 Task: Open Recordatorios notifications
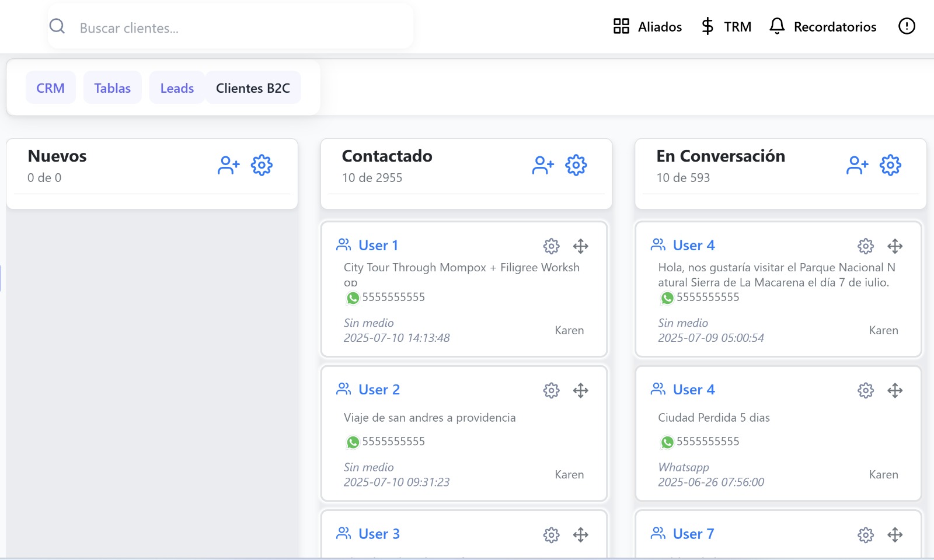coord(823,27)
